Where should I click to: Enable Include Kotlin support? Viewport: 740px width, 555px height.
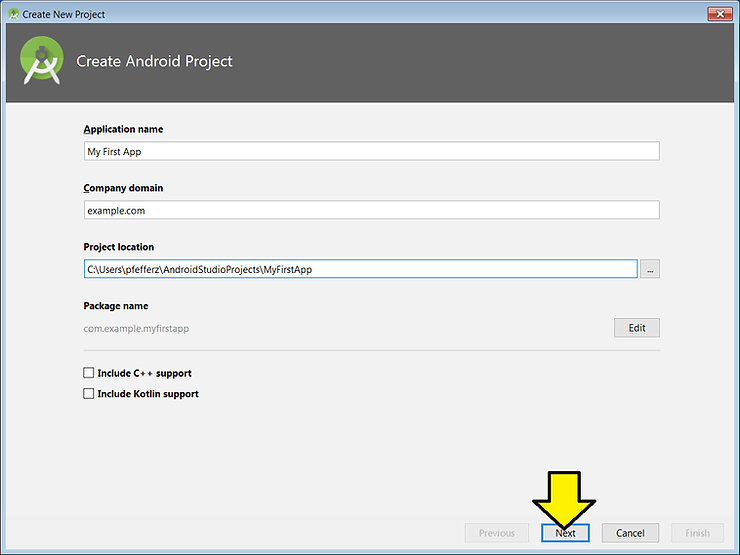pyautogui.click(x=89, y=394)
